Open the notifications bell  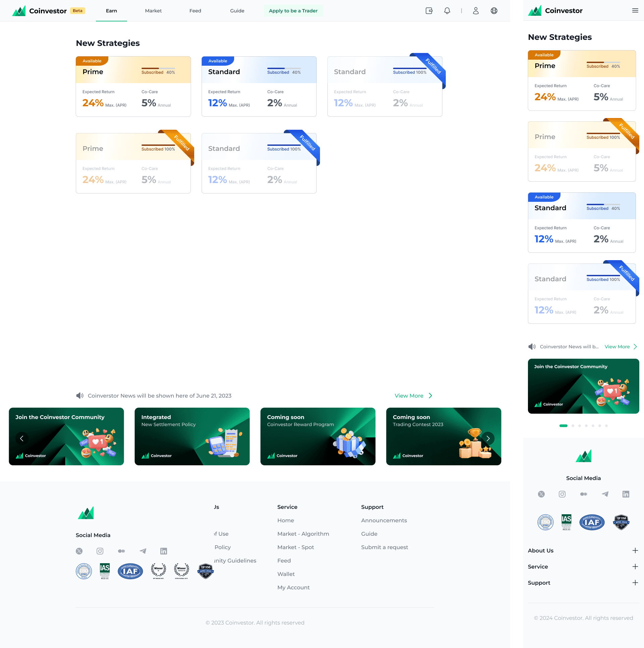tap(447, 11)
